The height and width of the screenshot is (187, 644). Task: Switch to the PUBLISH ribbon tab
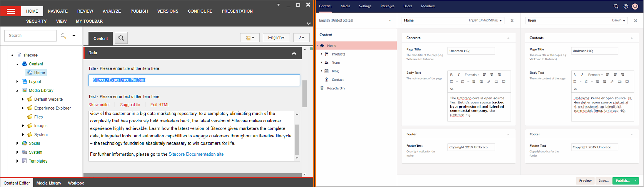139,11
